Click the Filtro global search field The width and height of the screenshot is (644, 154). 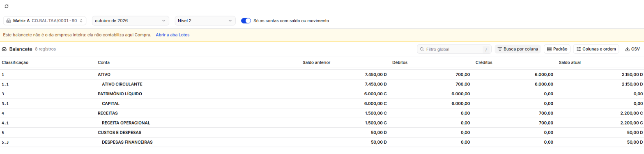[454, 49]
